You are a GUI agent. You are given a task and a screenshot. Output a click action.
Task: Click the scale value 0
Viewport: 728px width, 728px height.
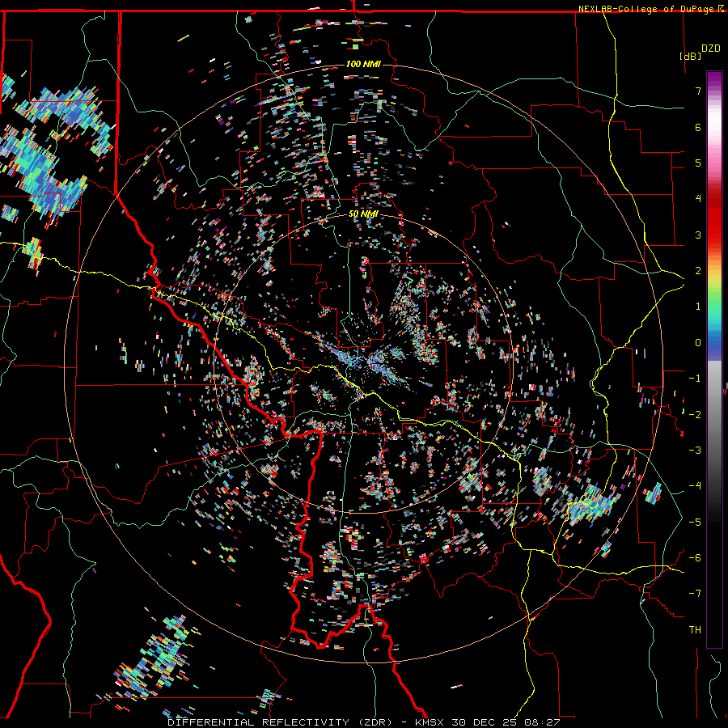[x=698, y=343]
